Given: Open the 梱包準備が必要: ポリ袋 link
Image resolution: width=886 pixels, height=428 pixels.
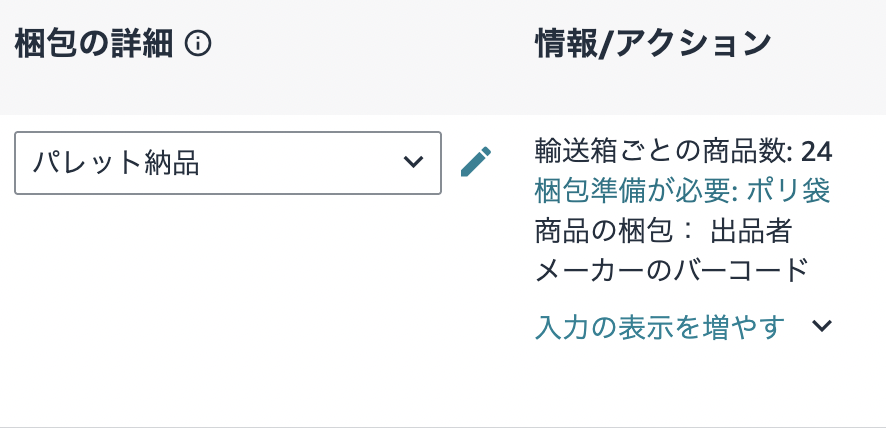Looking at the screenshot, I should [x=683, y=190].
